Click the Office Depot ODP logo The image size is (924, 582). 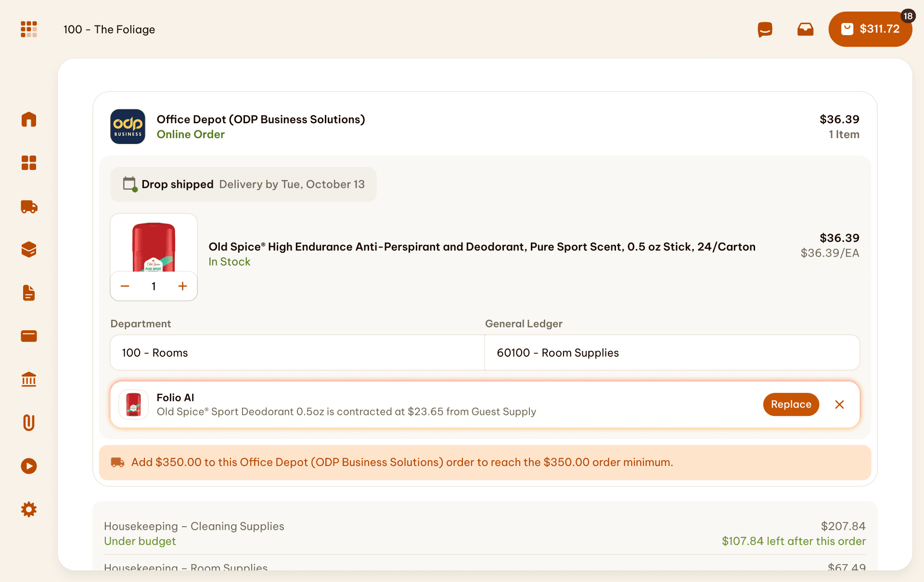pyautogui.click(x=128, y=127)
